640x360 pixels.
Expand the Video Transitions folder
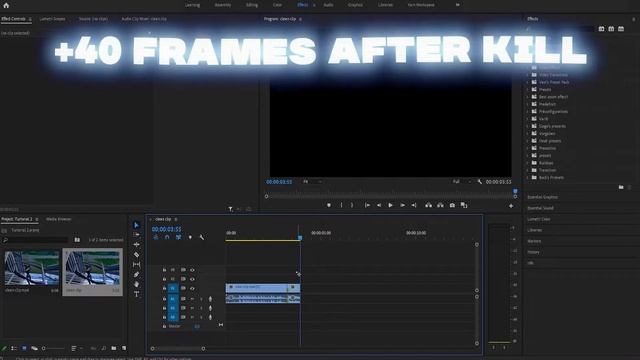528,75
